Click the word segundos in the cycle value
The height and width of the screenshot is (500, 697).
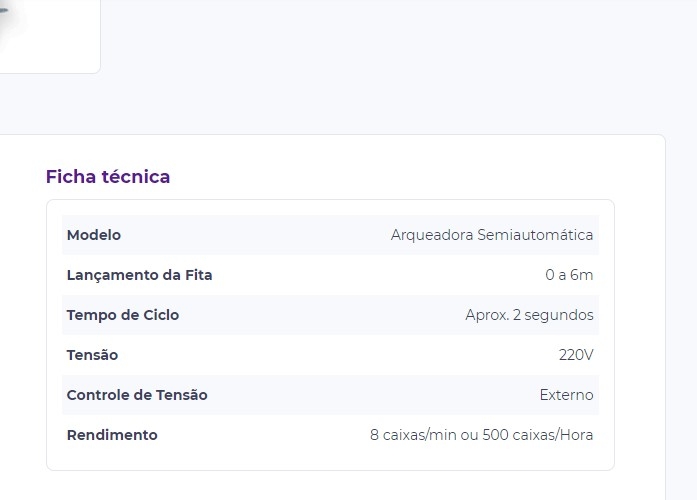pyautogui.click(x=559, y=315)
